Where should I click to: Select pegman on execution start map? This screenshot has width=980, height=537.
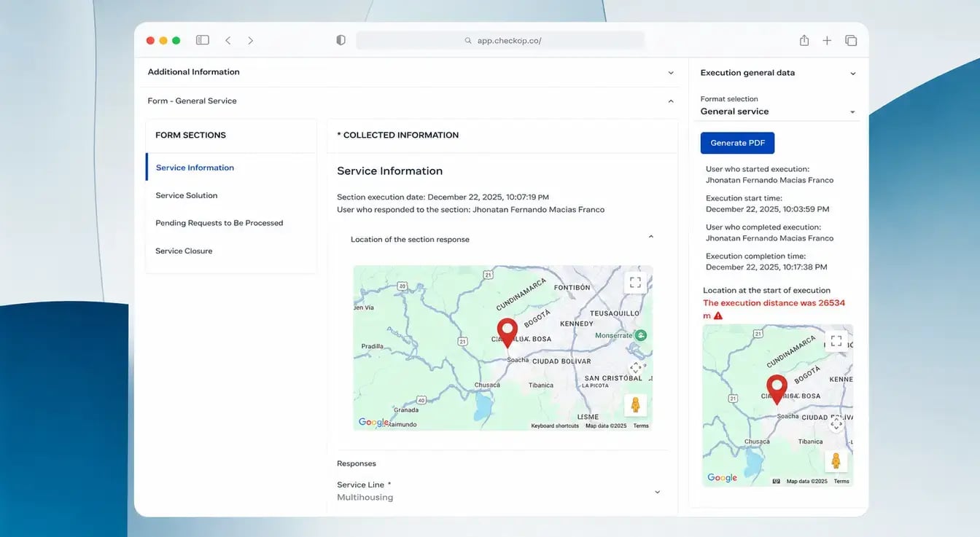coord(836,461)
